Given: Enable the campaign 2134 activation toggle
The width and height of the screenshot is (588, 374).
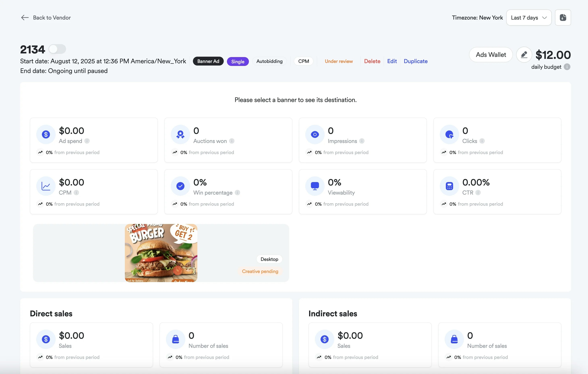Looking at the screenshot, I should pyautogui.click(x=57, y=49).
